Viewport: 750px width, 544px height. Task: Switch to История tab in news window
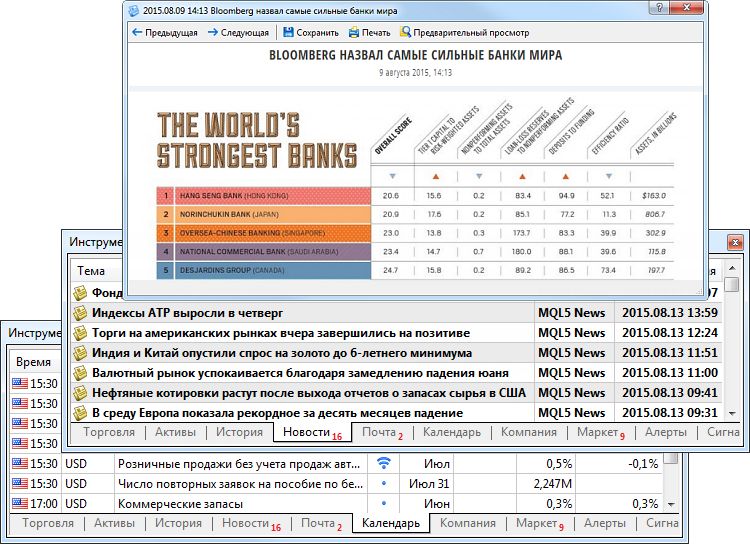point(239,432)
